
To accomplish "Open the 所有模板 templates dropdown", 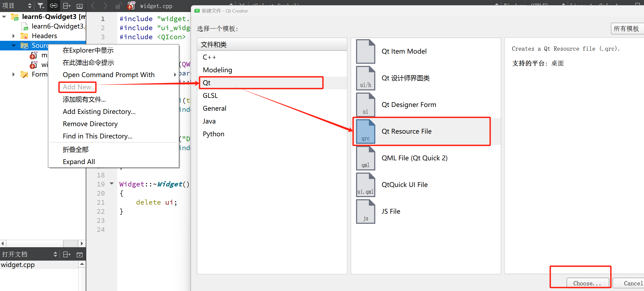I will coord(627,29).
